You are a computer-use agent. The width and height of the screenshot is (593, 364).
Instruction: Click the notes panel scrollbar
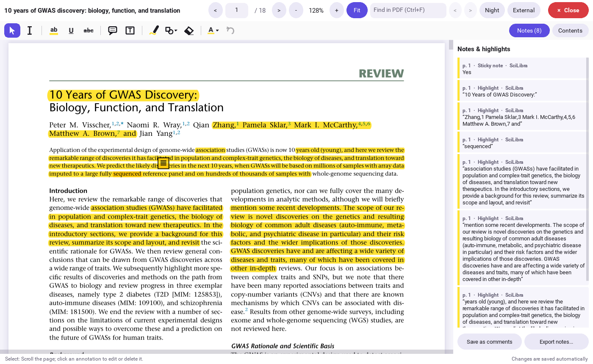click(587, 169)
